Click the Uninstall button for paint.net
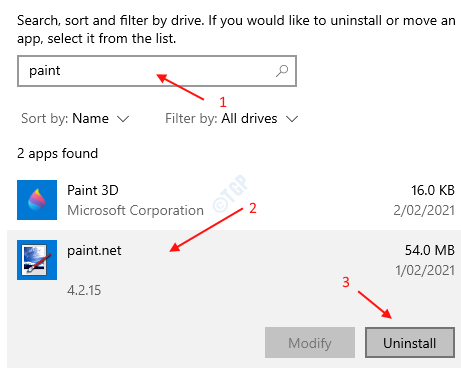The width and height of the screenshot is (461, 389). point(410,343)
